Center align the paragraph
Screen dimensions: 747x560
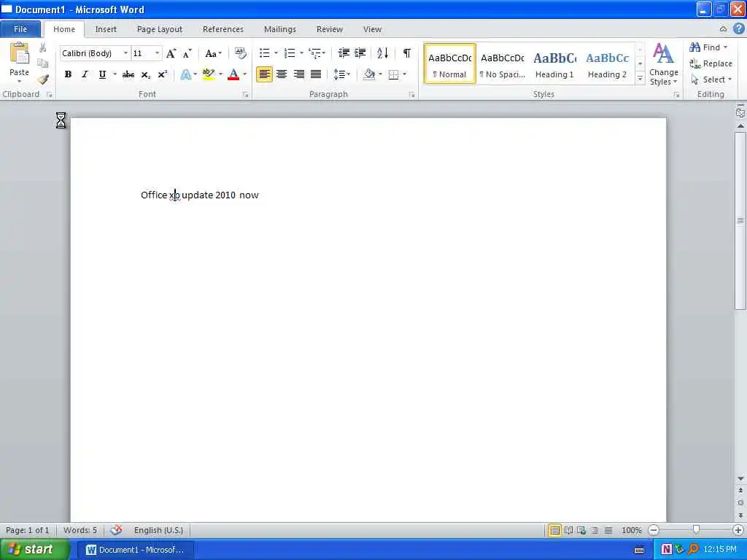282,74
